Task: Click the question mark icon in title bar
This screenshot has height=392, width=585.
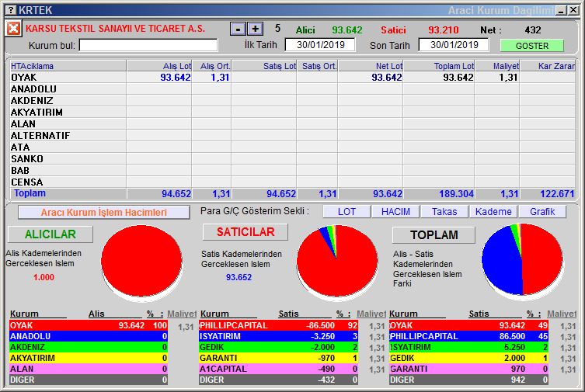Action: tap(12, 10)
